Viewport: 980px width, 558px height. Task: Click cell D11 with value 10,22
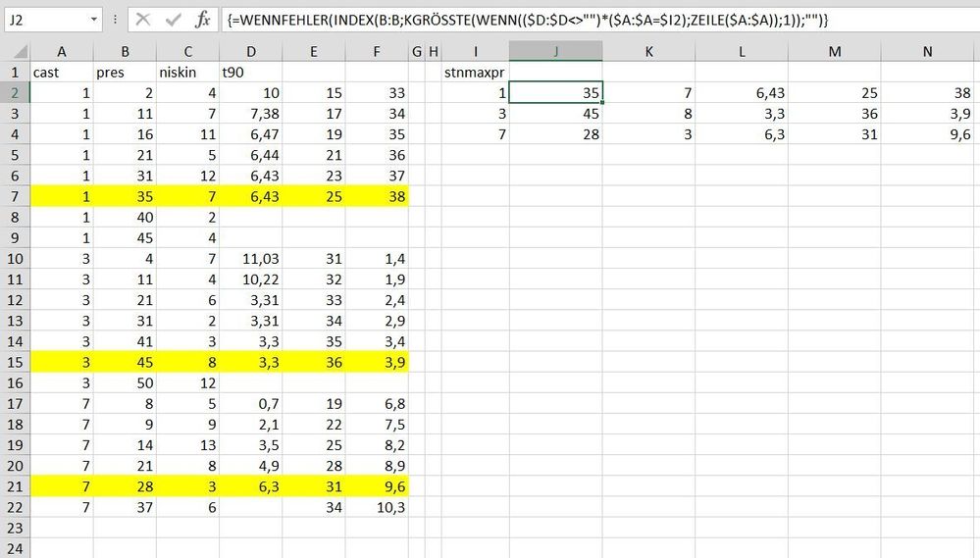coord(250,279)
